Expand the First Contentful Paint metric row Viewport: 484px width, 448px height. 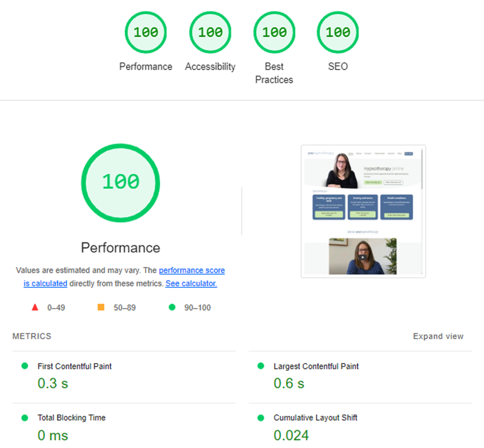coord(74,366)
